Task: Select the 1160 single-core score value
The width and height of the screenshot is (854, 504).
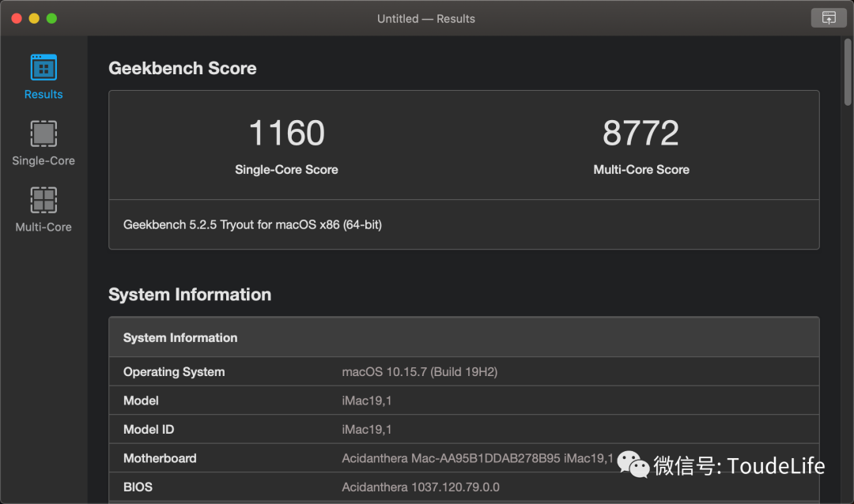Action: coord(286,133)
